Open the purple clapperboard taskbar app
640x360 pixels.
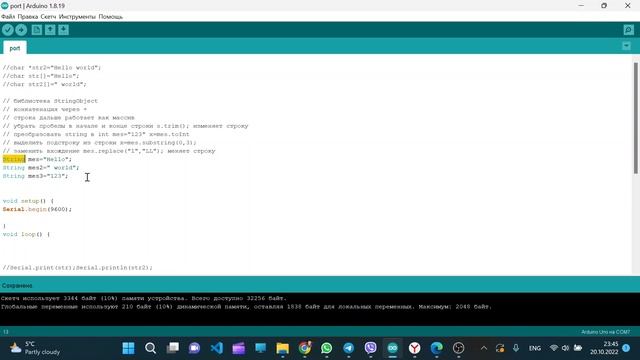(239, 348)
